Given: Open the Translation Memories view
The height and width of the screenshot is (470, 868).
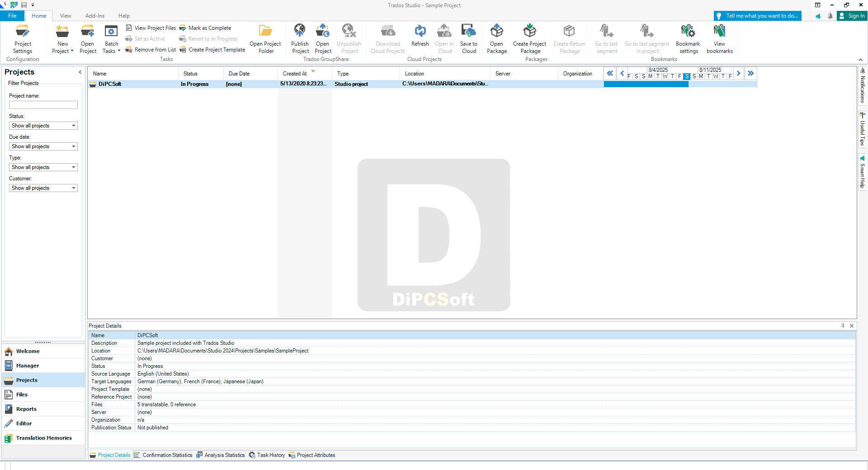Looking at the screenshot, I should (x=43, y=438).
